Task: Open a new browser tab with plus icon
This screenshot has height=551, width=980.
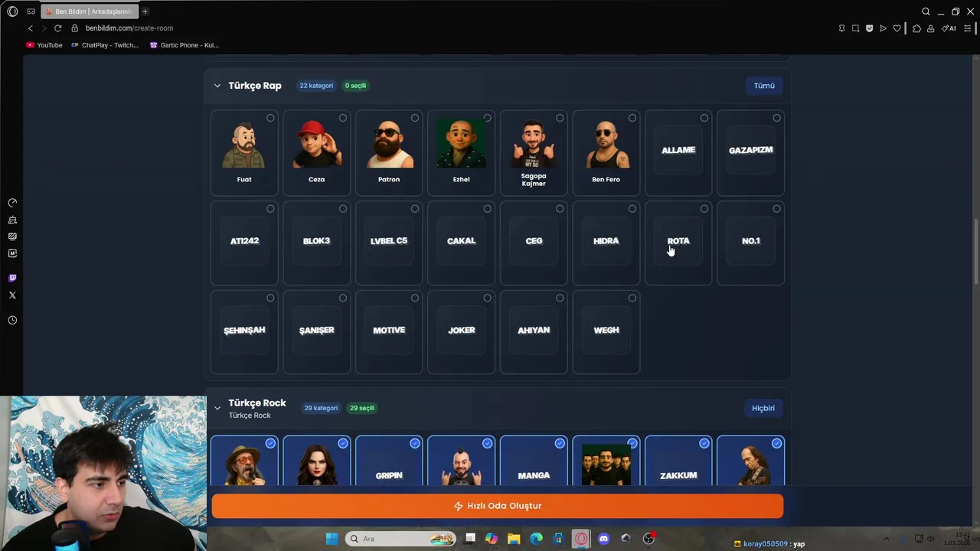Action: [x=145, y=11]
